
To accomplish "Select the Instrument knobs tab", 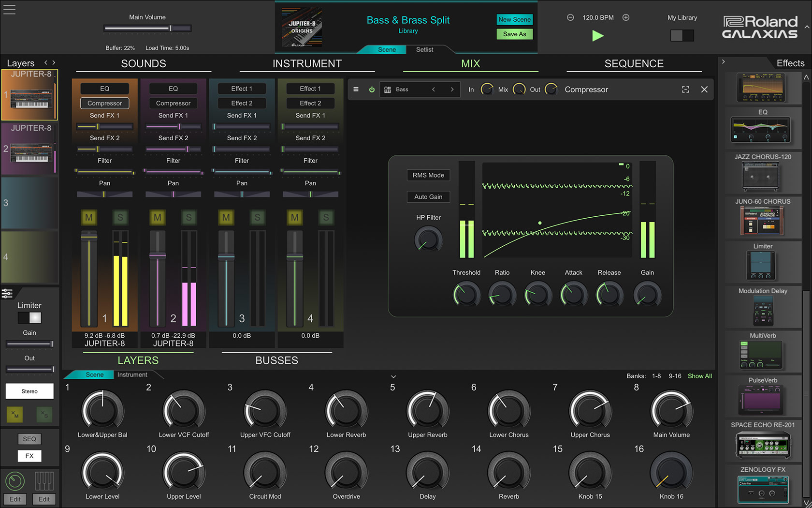I will 132,374.
